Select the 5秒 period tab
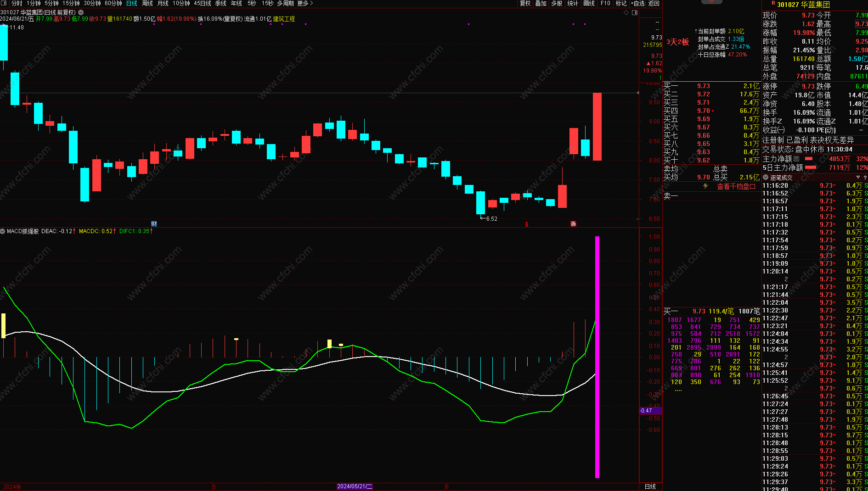868x491 pixels. (252, 3)
